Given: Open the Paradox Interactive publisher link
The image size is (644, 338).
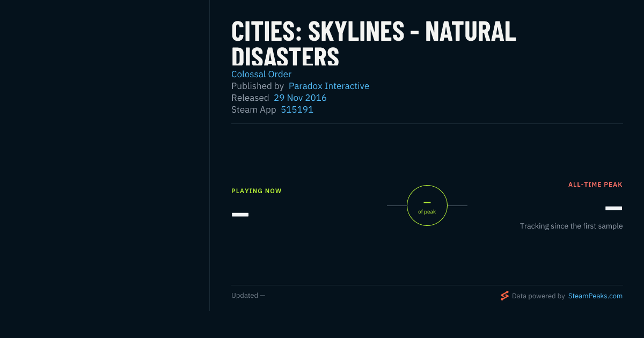Looking at the screenshot, I should coord(329,86).
